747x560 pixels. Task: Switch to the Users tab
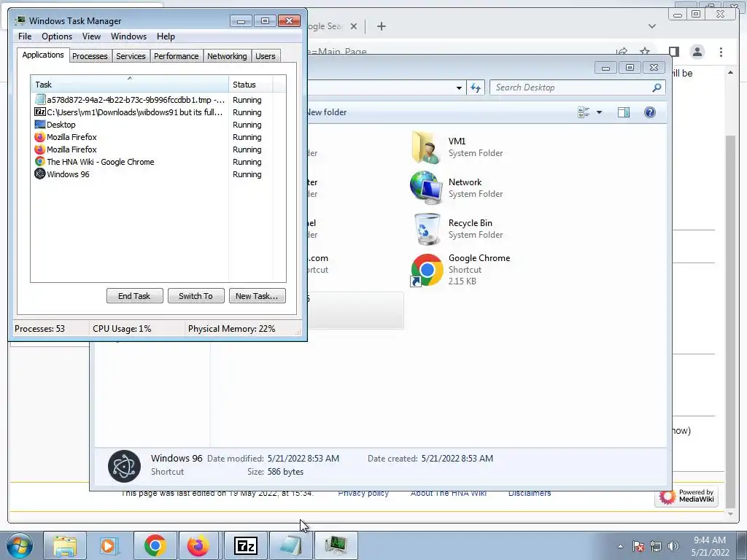pyautogui.click(x=266, y=56)
